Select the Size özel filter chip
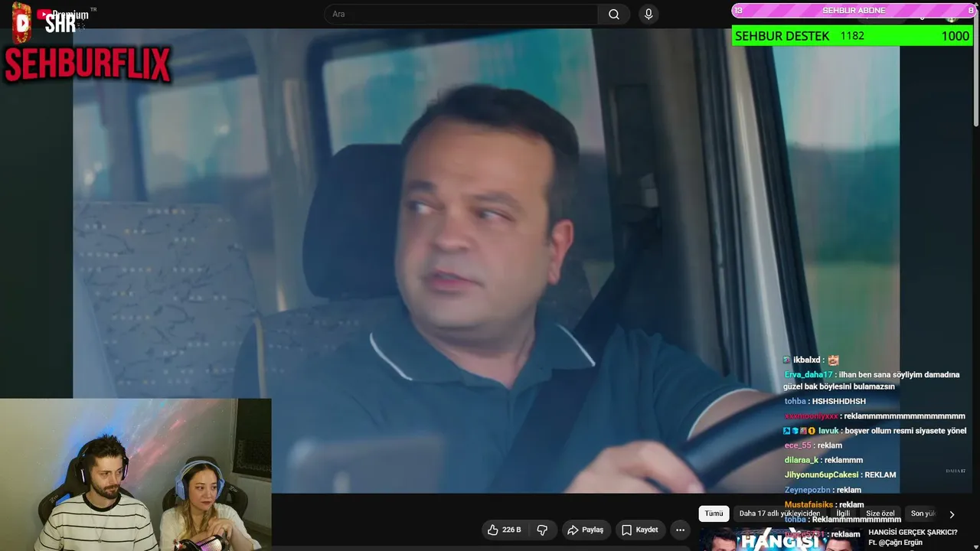Viewport: 980px width, 551px height. 880,514
